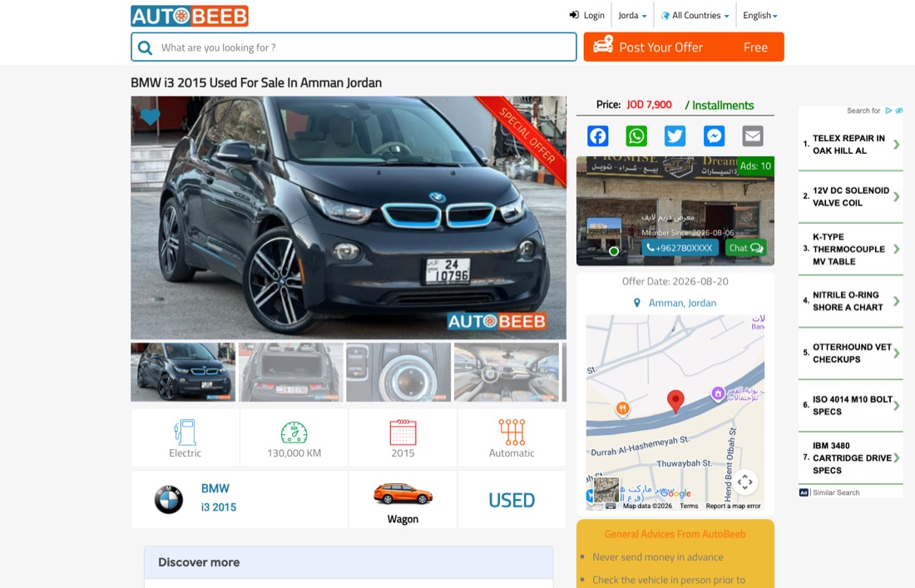Viewport: 915px width, 588px height.
Task: Click the BMW roundel logo
Action: point(169,500)
